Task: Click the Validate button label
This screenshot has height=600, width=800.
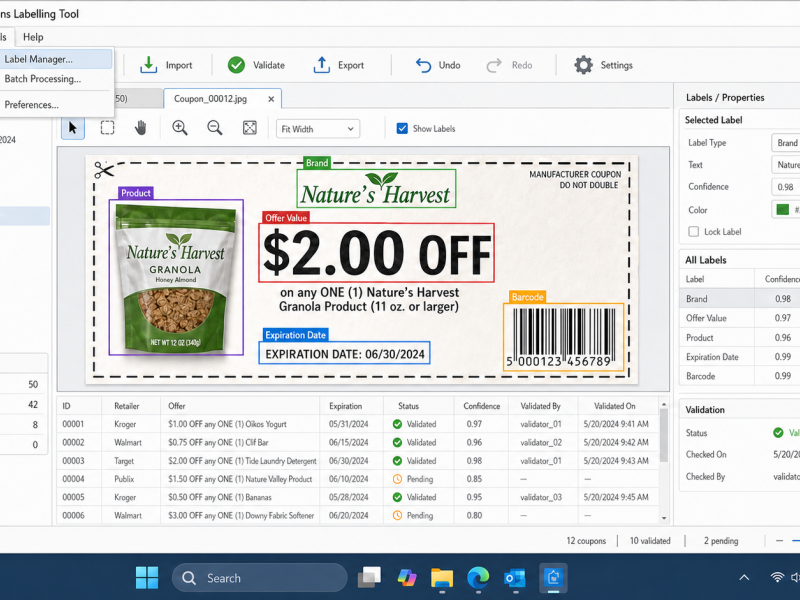Action: (269, 65)
